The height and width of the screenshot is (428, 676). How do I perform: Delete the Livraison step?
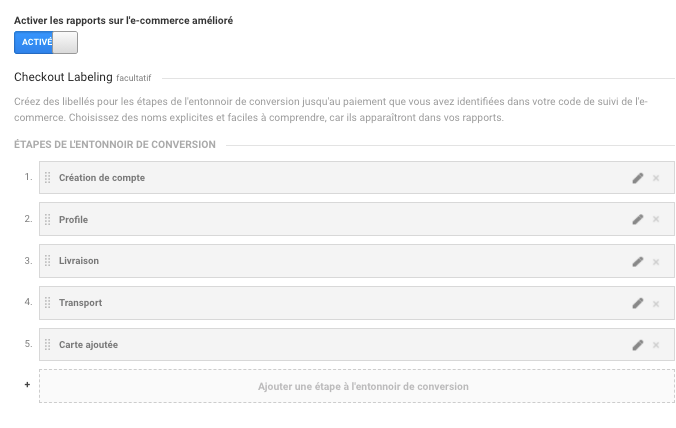click(x=656, y=262)
